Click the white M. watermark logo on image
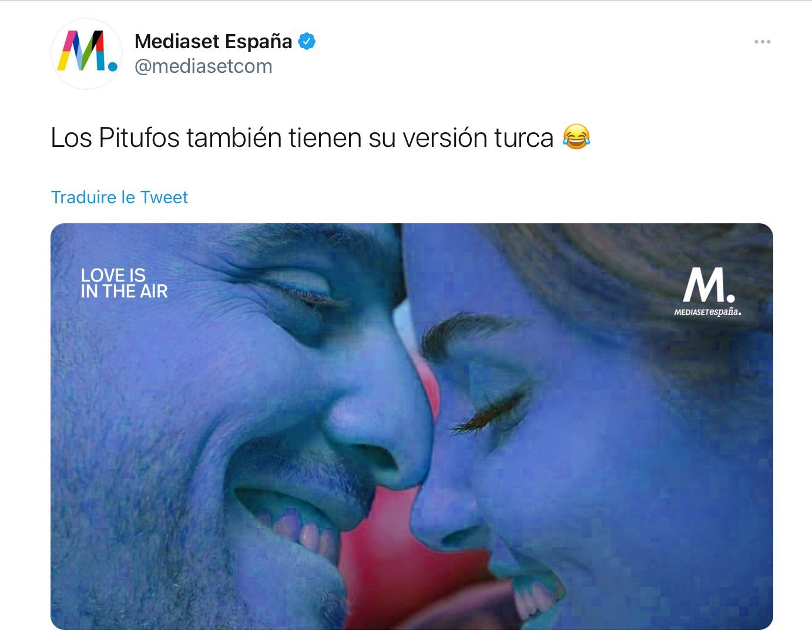The image size is (812, 644). coord(708,285)
